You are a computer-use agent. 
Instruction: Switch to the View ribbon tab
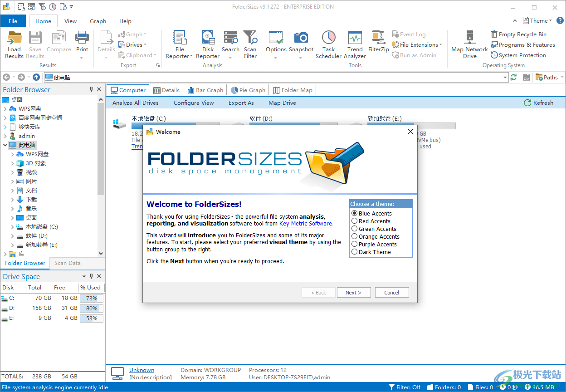[70, 21]
